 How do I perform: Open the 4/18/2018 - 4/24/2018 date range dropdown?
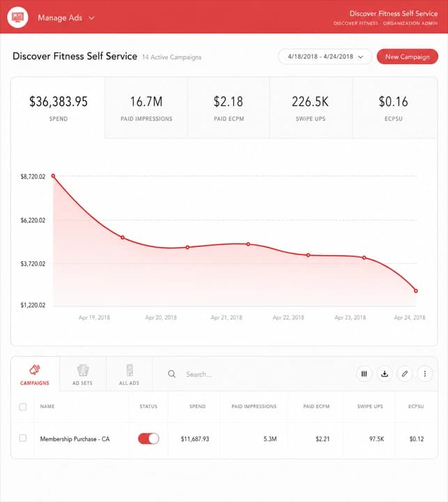click(x=325, y=56)
